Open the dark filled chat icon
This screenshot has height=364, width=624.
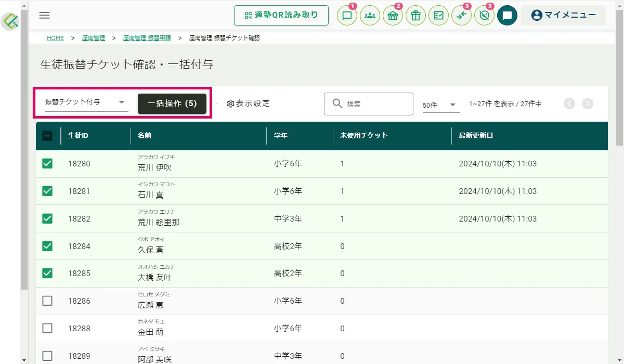click(507, 15)
